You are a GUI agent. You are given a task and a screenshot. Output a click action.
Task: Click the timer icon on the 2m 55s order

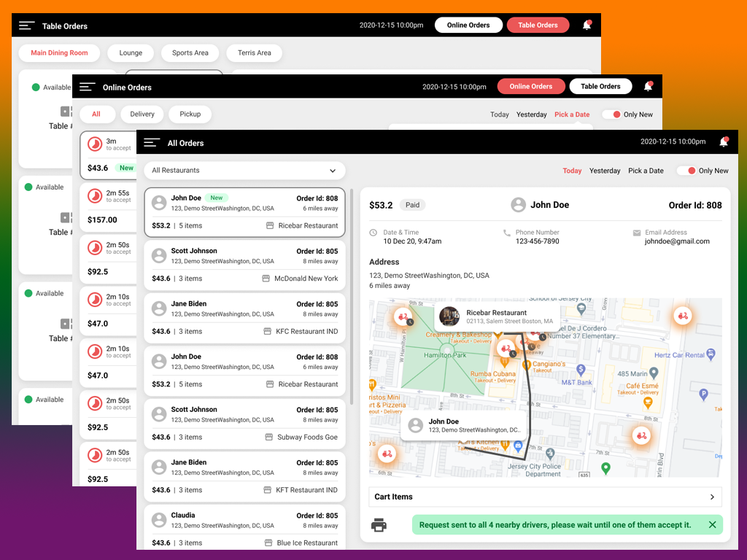(x=95, y=196)
